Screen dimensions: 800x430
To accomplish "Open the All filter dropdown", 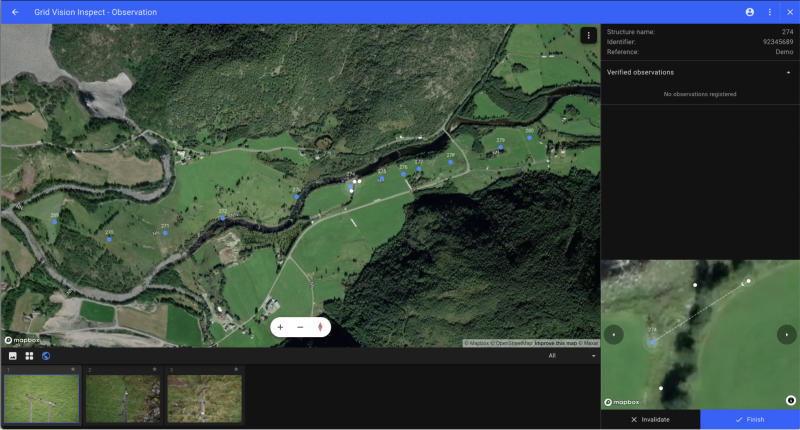I will click(x=570, y=356).
